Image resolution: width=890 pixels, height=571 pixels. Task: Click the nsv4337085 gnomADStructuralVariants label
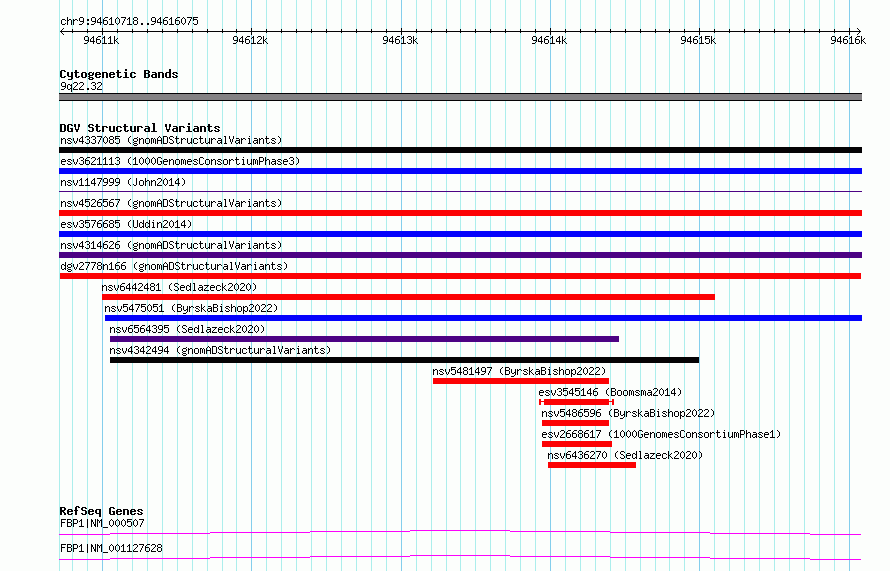pyautogui.click(x=171, y=140)
